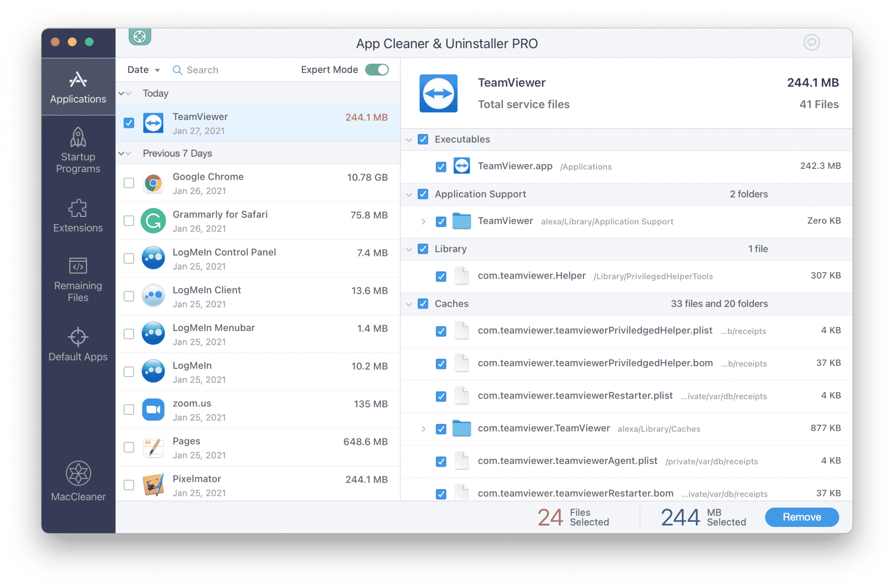Click the Previous 7 Days section header
The height and width of the screenshot is (588, 894).
tap(179, 153)
